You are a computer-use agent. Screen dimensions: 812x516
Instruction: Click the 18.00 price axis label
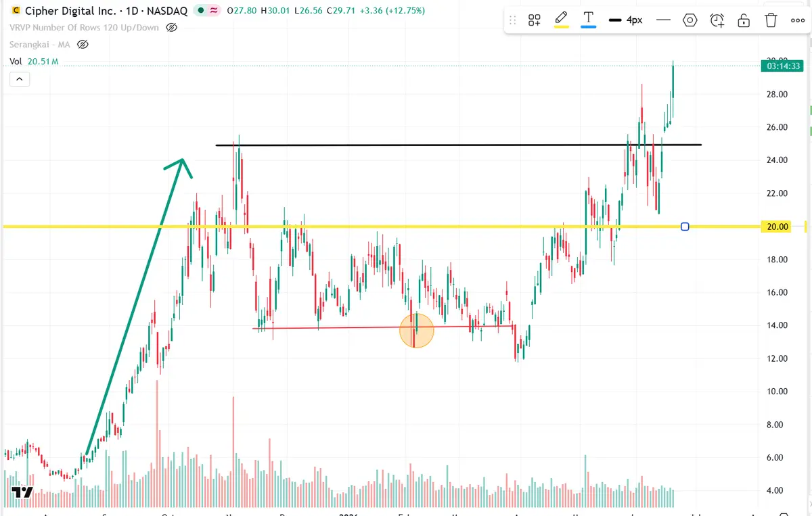point(777,260)
